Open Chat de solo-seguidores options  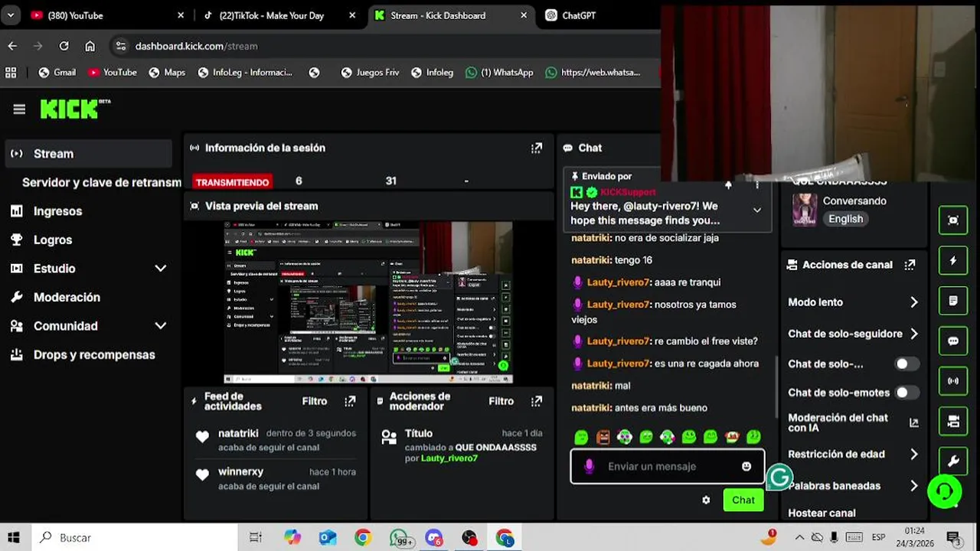point(853,334)
